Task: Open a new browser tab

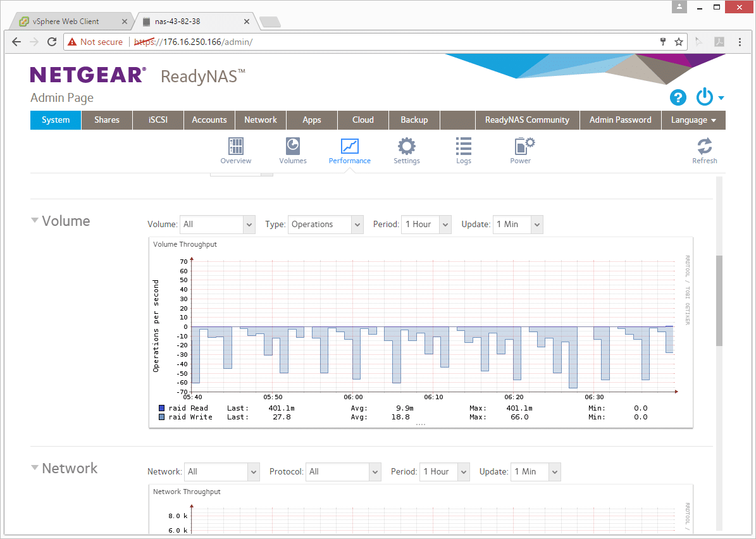Action: [x=270, y=22]
